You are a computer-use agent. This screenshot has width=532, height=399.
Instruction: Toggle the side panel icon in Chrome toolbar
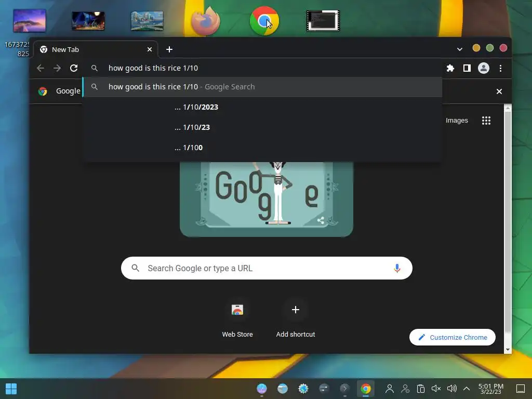467,68
